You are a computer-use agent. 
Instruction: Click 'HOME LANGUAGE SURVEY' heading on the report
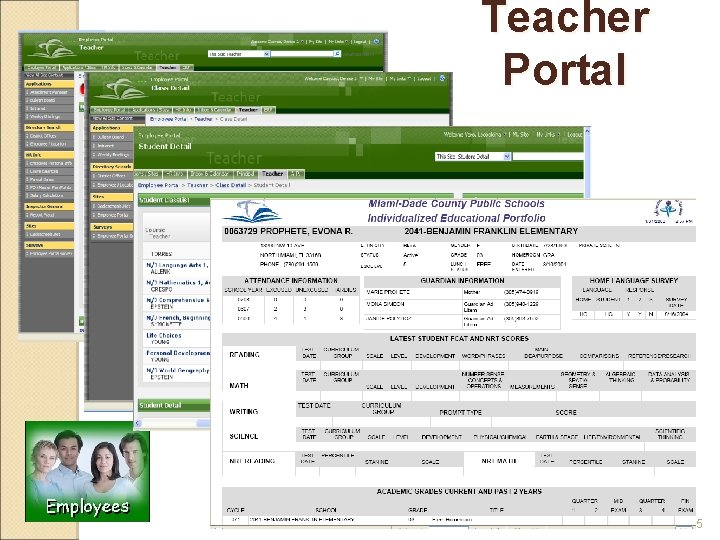tap(634, 281)
